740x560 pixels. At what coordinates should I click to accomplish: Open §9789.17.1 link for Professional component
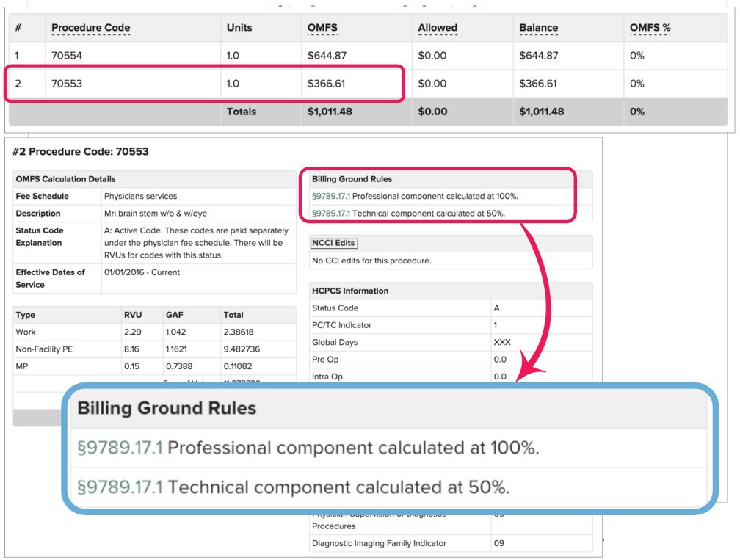point(331,196)
